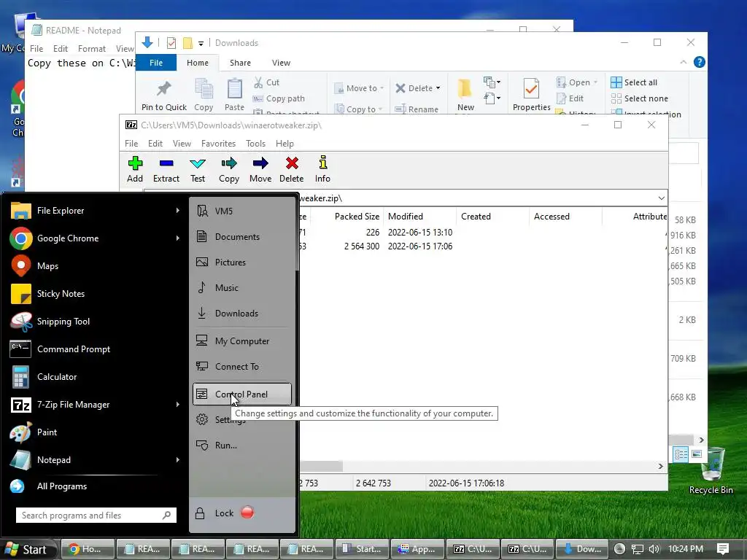Open the File menu in 7-Zip
The height and width of the screenshot is (560, 747).
pyautogui.click(x=131, y=144)
